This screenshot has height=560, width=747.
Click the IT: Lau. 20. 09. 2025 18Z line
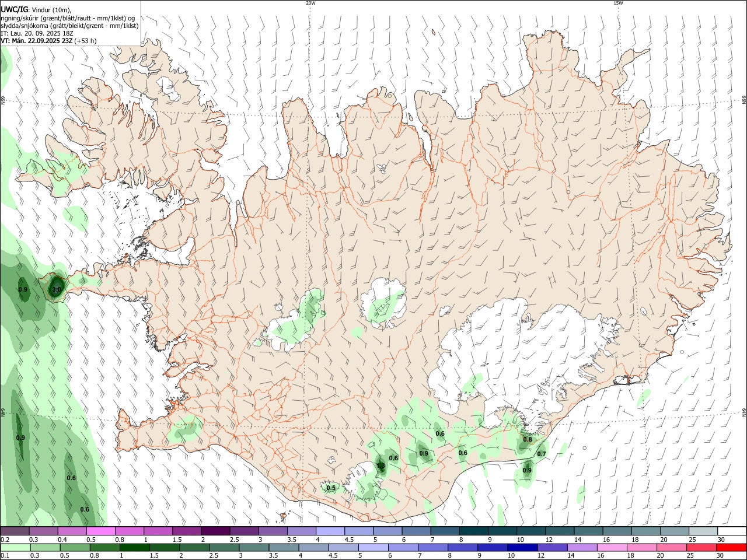tap(37, 33)
